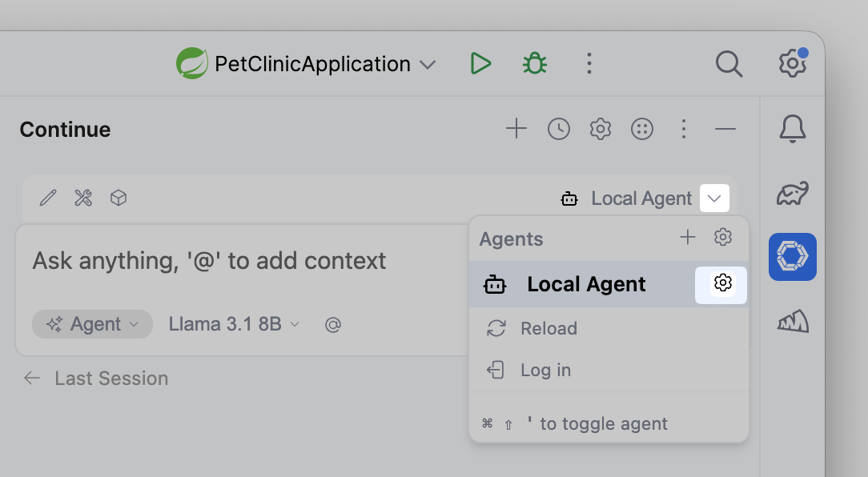Click the cube icon in the Continue toolbar
The height and width of the screenshot is (477, 868).
[119, 198]
